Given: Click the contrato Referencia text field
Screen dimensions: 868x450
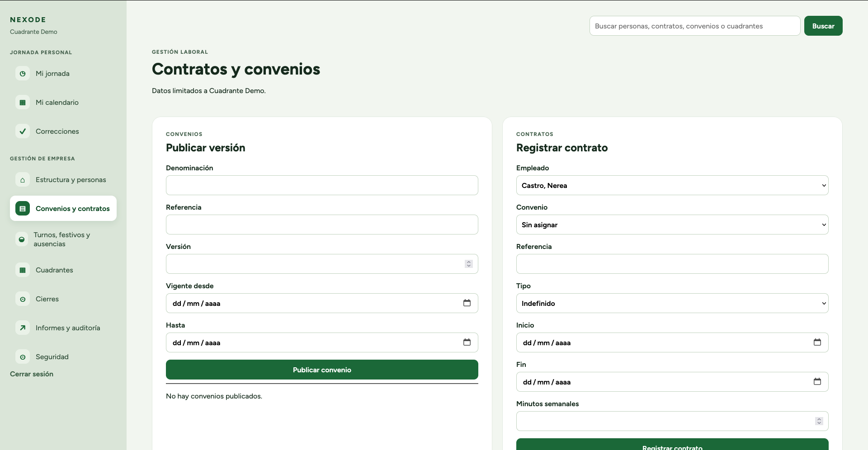Looking at the screenshot, I should pos(672,264).
